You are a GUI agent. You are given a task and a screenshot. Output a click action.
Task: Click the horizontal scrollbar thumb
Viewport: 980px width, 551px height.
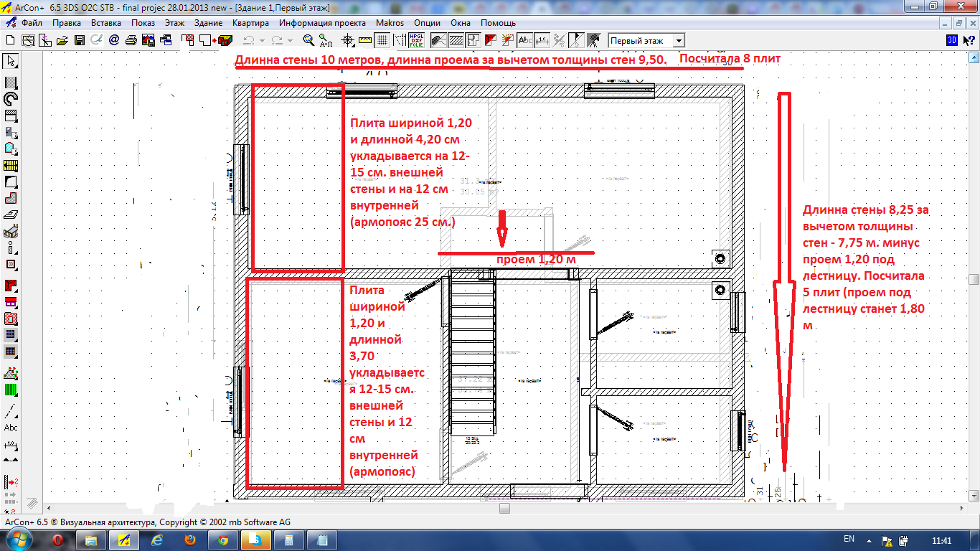tap(504, 508)
